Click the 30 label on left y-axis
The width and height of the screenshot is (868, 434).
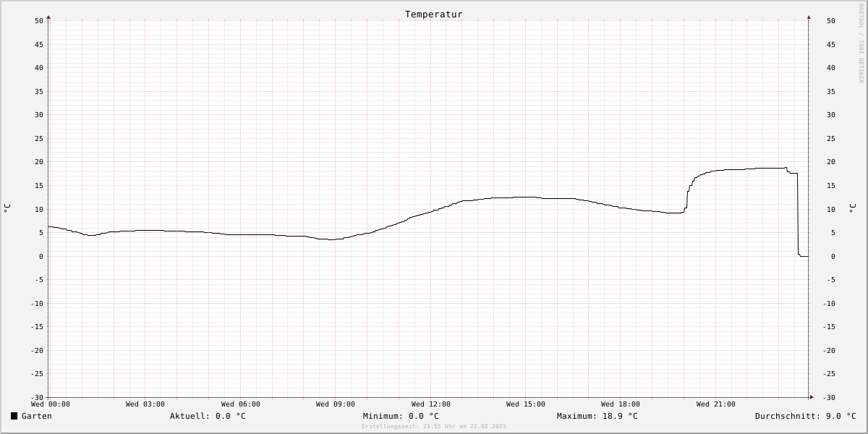(x=39, y=114)
